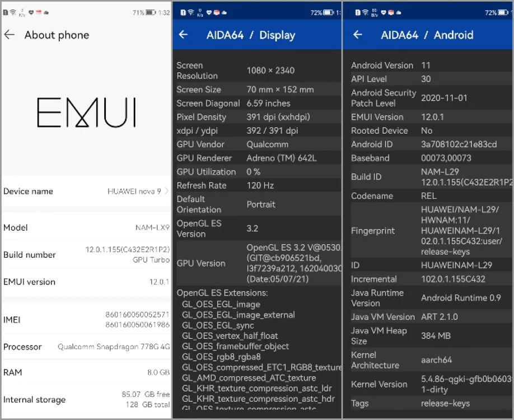The height and width of the screenshot is (420, 514).
Task: Tap Java VM Version value ART 2.1.0
Action: point(440,317)
